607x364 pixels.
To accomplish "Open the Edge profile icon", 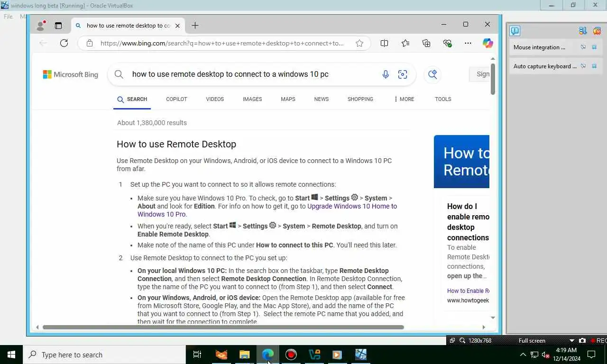I will pyautogui.click(x=41, y=25).
